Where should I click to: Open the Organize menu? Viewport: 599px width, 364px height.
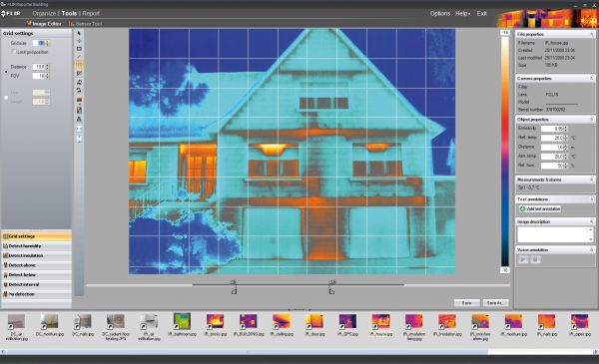coord(44,13)
